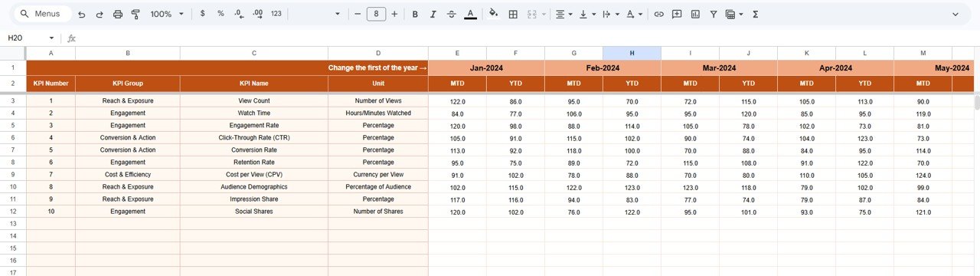Select the "KPI Name" header cell

tap(254, 83)
